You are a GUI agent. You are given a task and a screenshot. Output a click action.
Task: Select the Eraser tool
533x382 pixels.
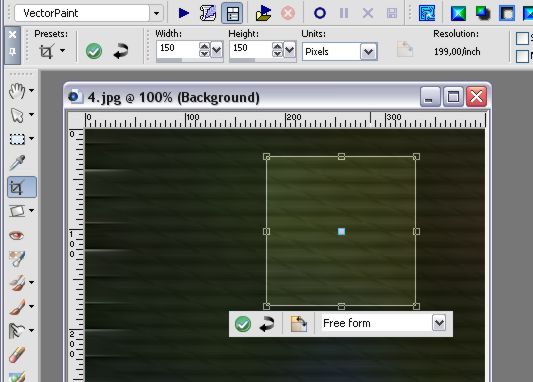tap(17, 355)
